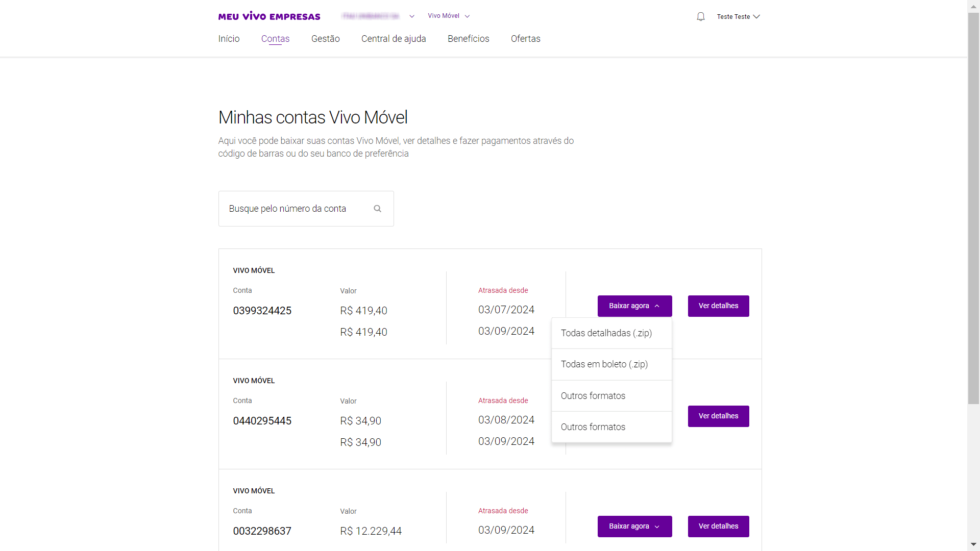The image size is (980, 551).
Task: Open the notifications bell icon
Action: click(x=701, y=17)
